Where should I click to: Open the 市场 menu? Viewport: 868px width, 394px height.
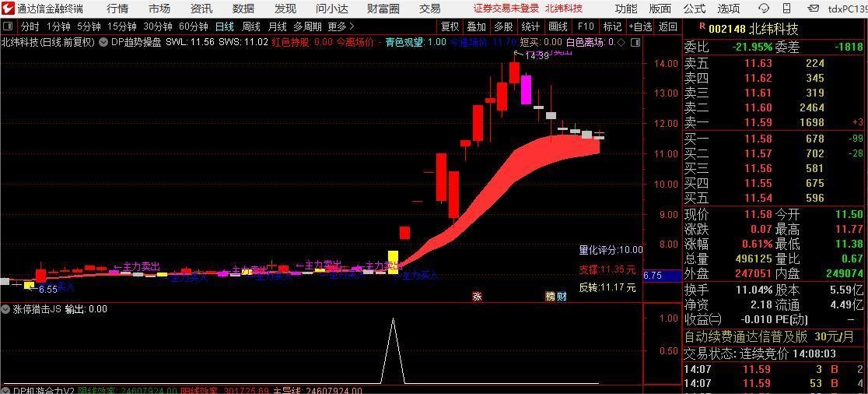tap(159, 9)
